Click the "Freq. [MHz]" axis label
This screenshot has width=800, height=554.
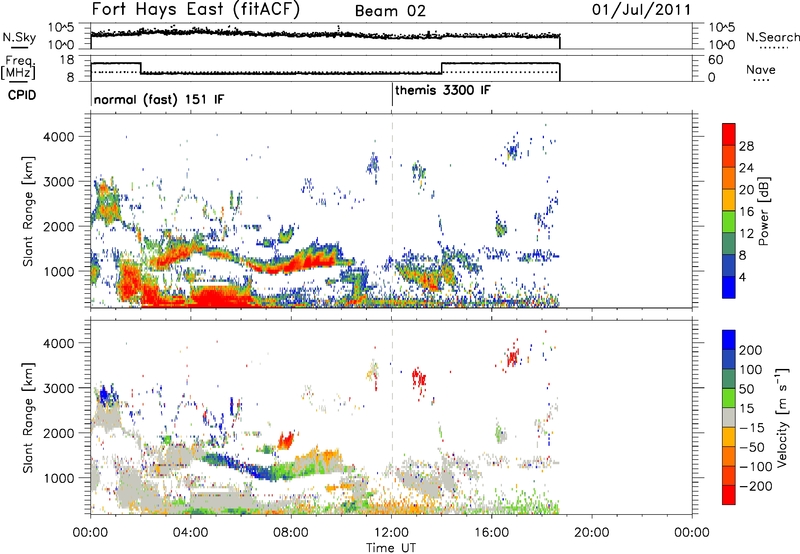click(18, 67)
